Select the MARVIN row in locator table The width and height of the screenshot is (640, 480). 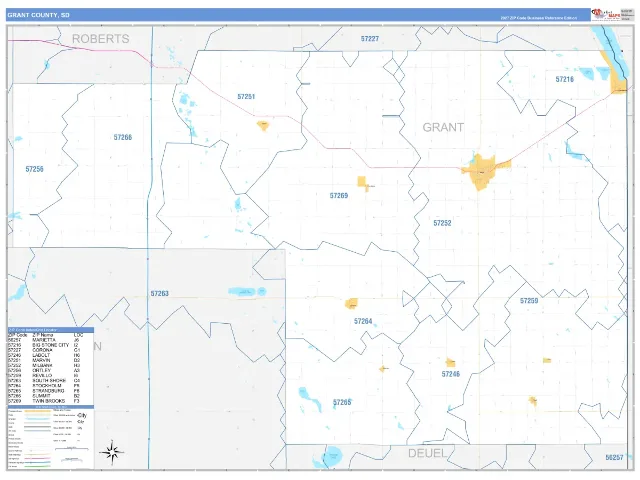pos(51,360)
